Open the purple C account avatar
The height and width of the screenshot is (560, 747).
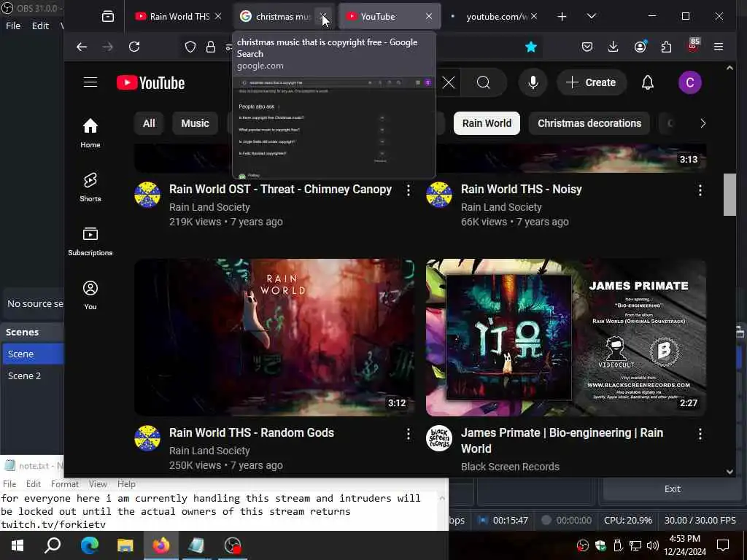point(690,83)
